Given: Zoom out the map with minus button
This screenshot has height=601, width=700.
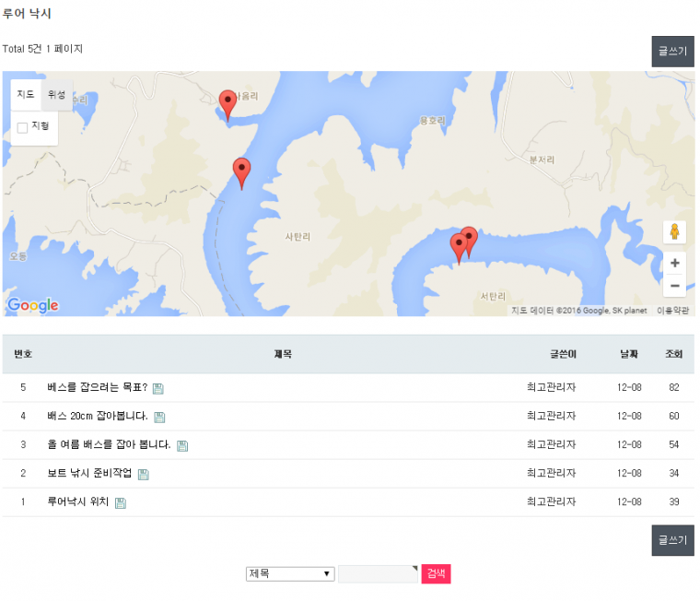Looking at the screenshot, I should coord(674,286).
